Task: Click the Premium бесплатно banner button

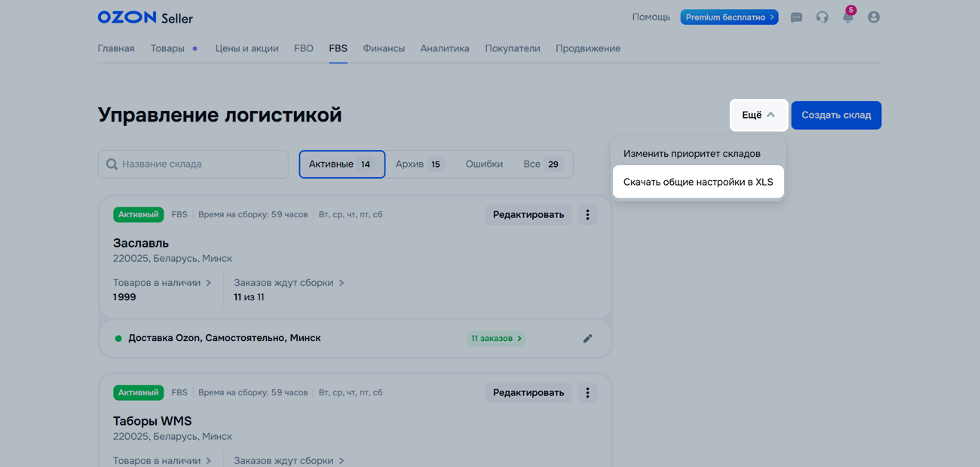Action: point(729,17)
